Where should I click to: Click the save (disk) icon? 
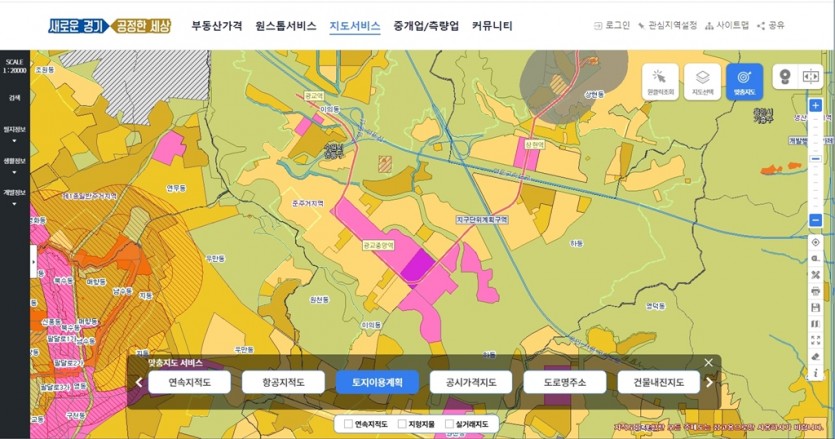pyautogui.click(x=816, y=307)
